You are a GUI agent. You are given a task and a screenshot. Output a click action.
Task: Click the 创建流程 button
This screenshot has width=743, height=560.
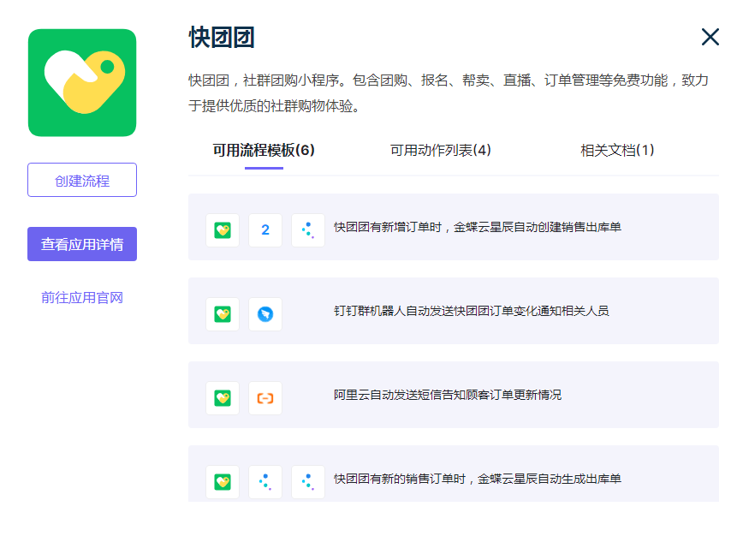point(82,180)
